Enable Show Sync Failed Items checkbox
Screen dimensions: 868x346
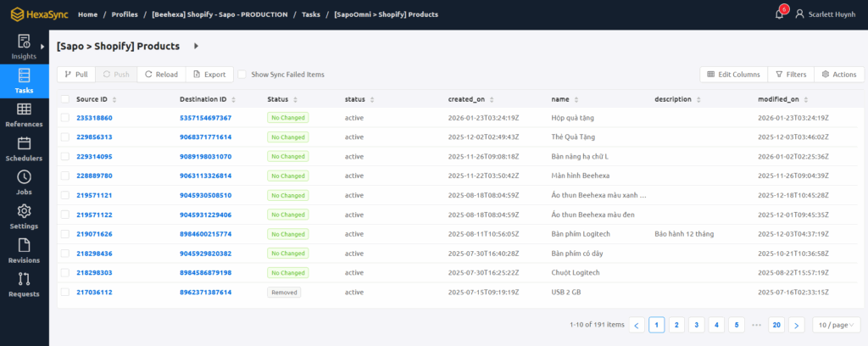pos(242,74)
